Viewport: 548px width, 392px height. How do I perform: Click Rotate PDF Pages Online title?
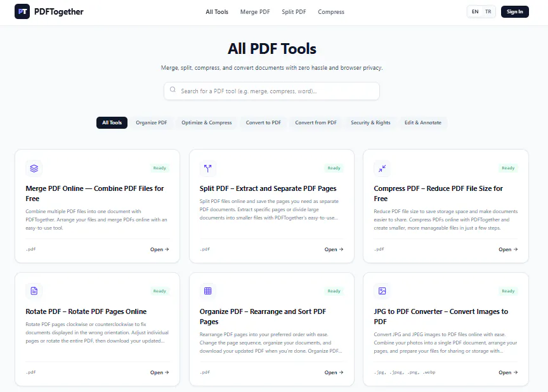(86, 311)
